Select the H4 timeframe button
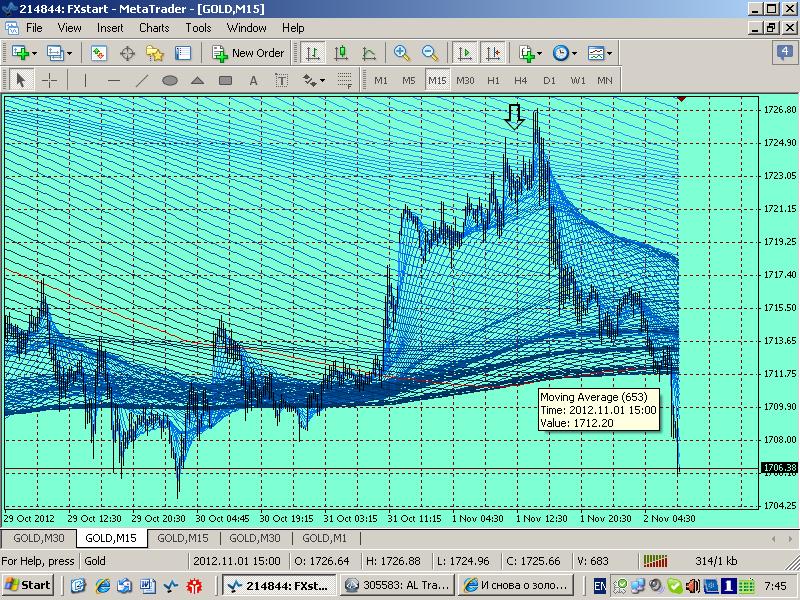The image size is (800, 600). click(521, 80)
